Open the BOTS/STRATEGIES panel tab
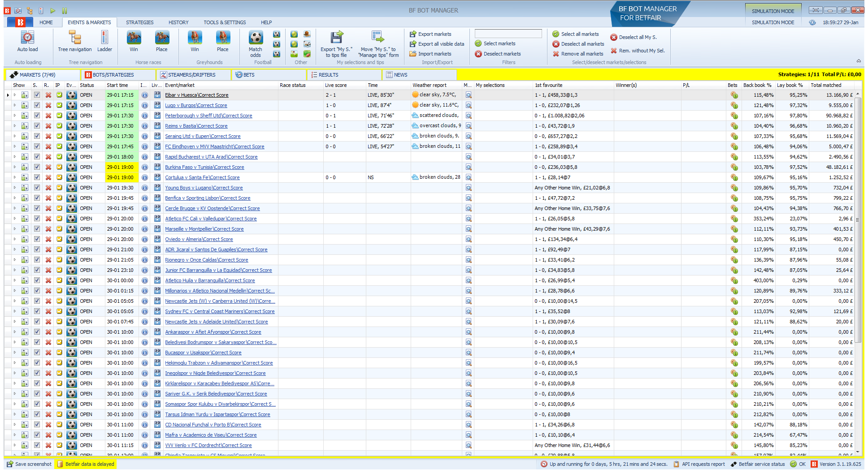Viewport: 868px width, 473px height. pos(118,75)
